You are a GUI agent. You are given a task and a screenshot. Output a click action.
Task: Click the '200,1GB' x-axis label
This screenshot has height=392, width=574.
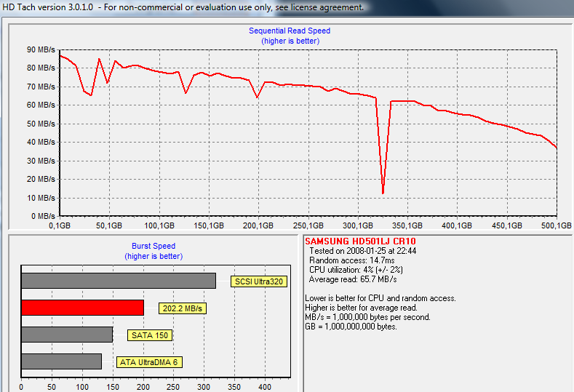click(258, 225)
